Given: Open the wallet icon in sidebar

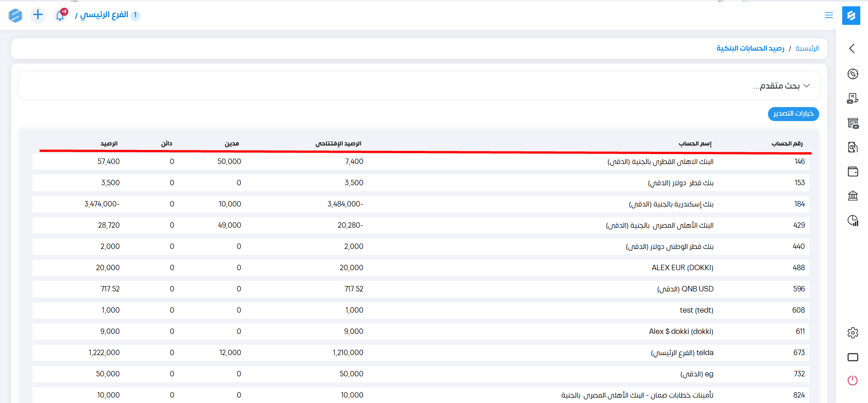Looking at the screenshot, I should (x=853, y=171).
